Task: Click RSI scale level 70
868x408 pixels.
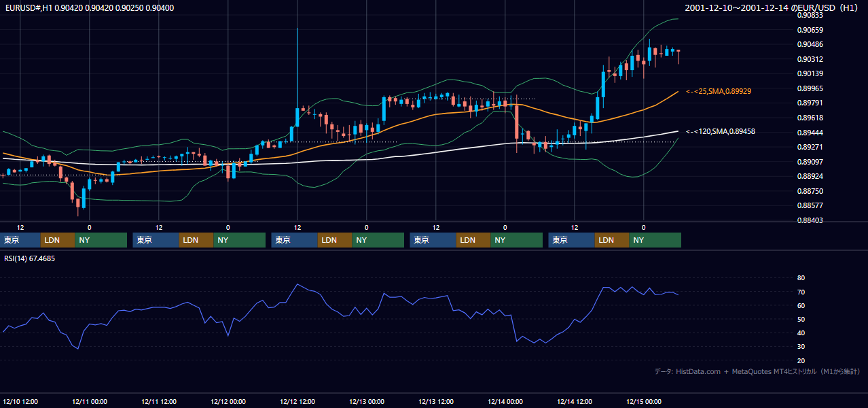Action: pyautogui.click(x=801, y=292)
